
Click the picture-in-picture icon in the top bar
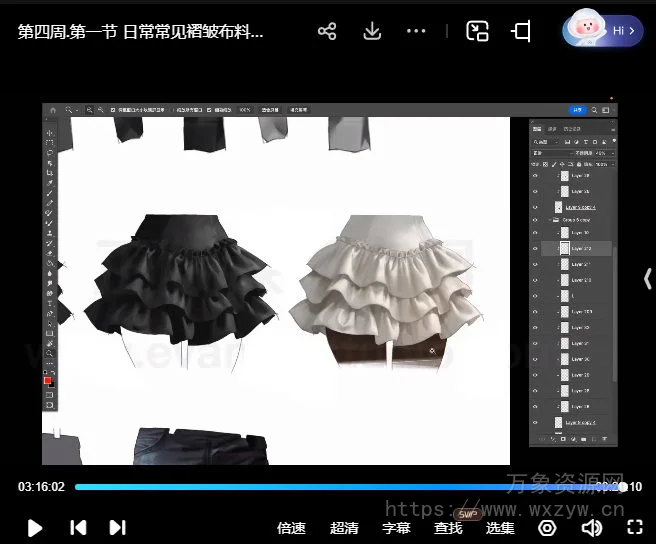(478, 32)
